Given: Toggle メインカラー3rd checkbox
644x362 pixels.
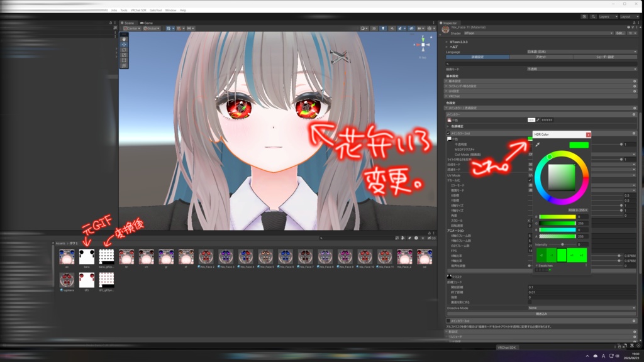Looking at the screenshot, I should point(448,321).
